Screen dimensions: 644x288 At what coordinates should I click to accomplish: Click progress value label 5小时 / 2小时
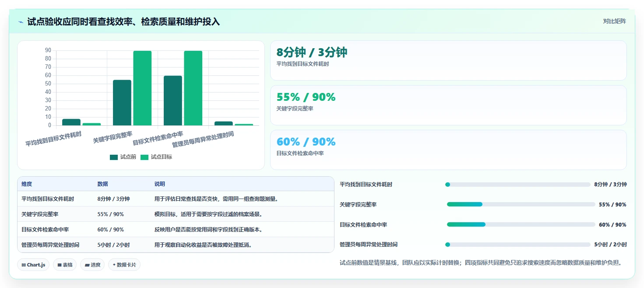tap(610, 245)
